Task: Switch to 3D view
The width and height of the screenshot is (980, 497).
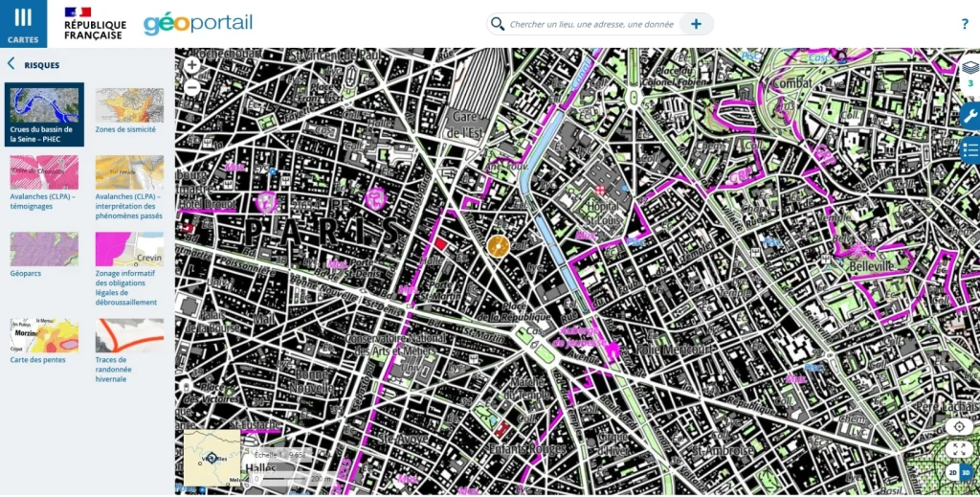Action: (967, 472)
